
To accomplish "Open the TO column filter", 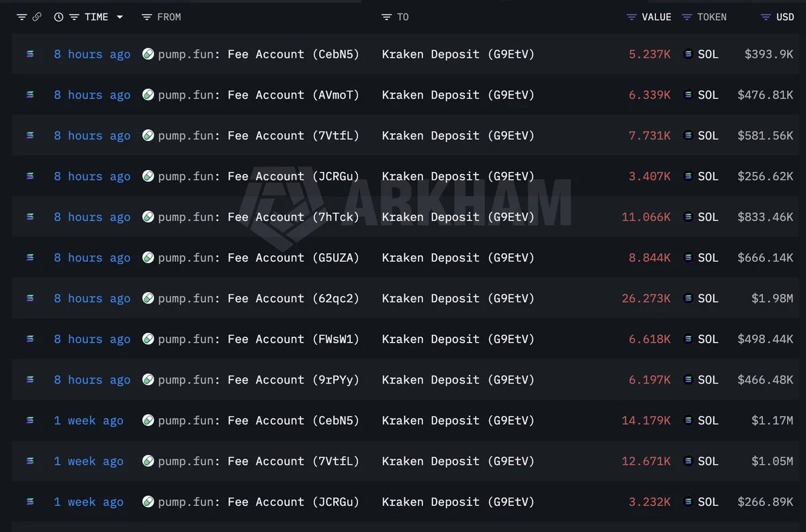I will point(386,17).
